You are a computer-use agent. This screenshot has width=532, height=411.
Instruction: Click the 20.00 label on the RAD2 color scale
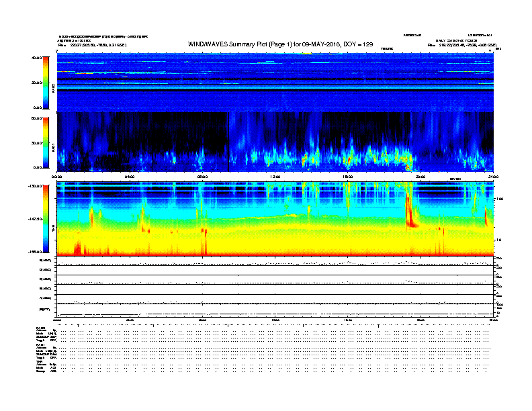click(x=36, y=83)
